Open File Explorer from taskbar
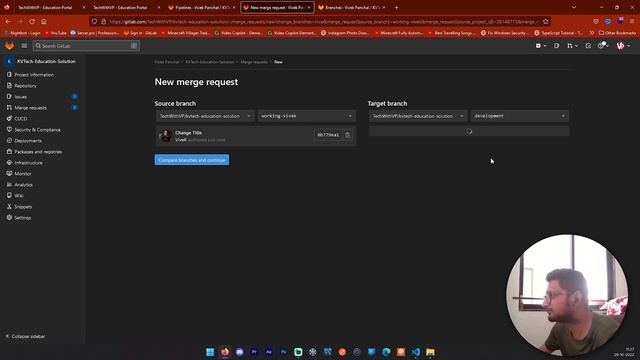The image size is (640, 360). coord(430,352)
